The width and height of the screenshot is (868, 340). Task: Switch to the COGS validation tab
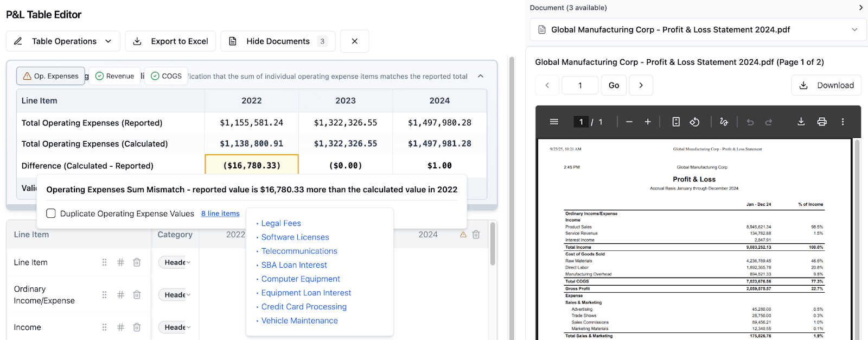click(166, 76)
